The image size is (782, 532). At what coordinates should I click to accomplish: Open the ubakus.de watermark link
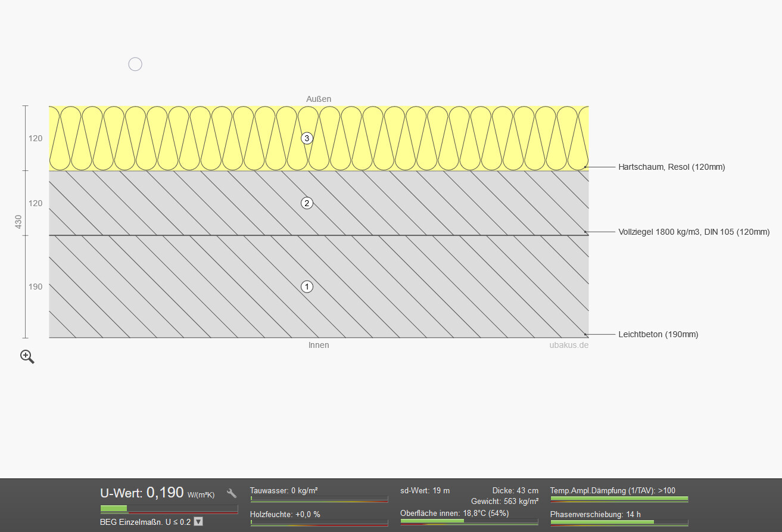[x=568, y=345]
